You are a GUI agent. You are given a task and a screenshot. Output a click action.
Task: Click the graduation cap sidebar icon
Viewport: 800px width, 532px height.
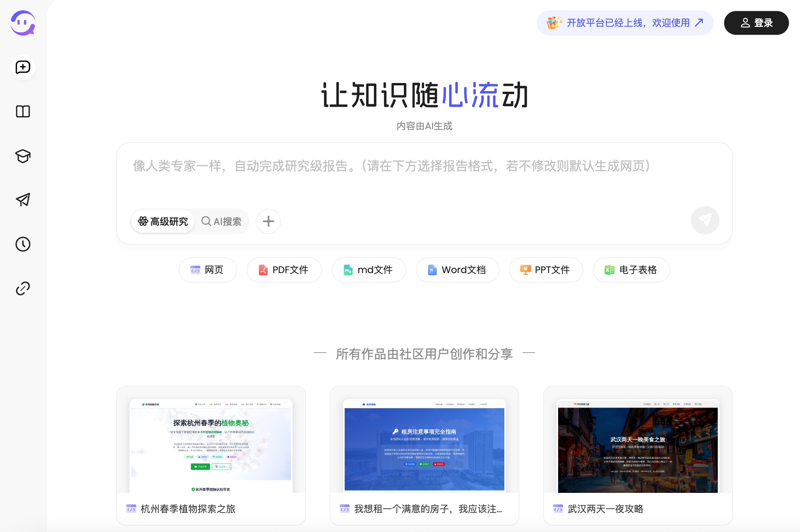tap(23, 156)
